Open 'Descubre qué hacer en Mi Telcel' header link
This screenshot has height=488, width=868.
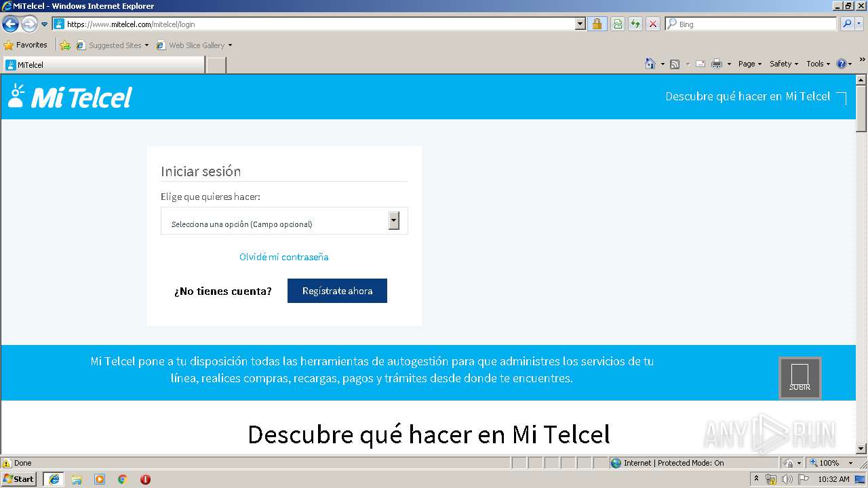click(x=748, y=96)
